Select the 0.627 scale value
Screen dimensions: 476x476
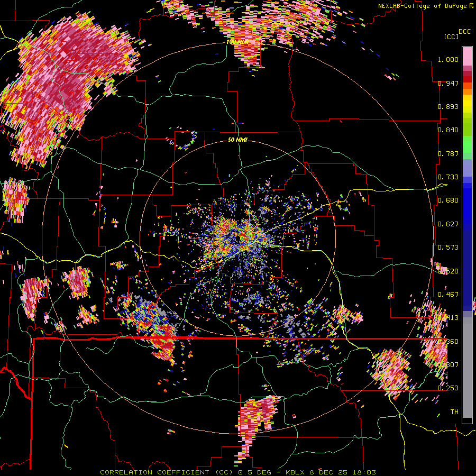point(448,224)
